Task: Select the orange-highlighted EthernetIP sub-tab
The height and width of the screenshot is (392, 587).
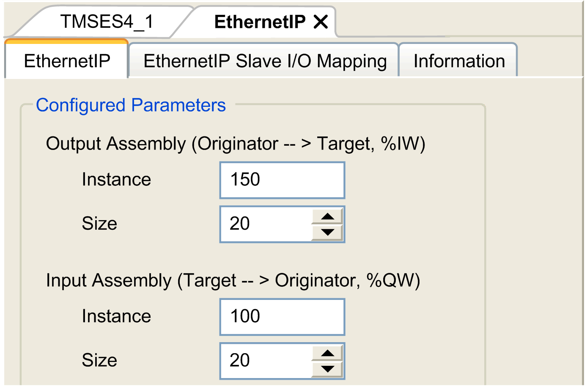Action: coord(67,61)
